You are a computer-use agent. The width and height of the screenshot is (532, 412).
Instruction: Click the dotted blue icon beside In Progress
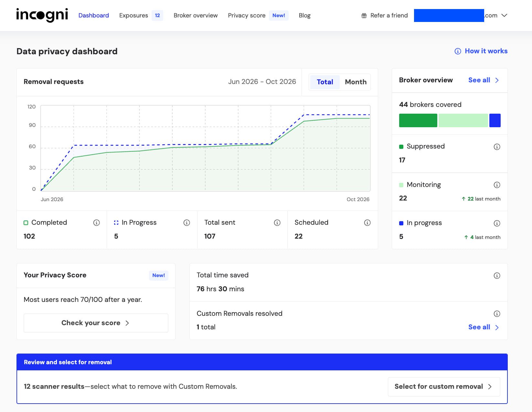pos(116,223)
